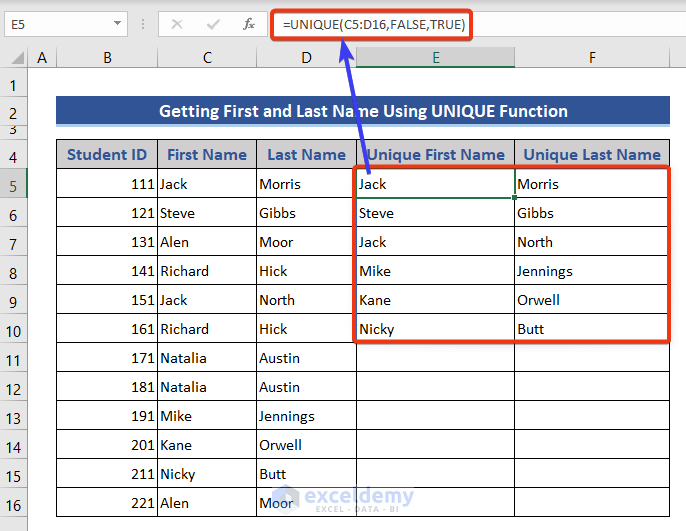The height and width of the screenshot is (531, 686).
Task: Click the cell with Student ID 121
Action: coord(107,213)
